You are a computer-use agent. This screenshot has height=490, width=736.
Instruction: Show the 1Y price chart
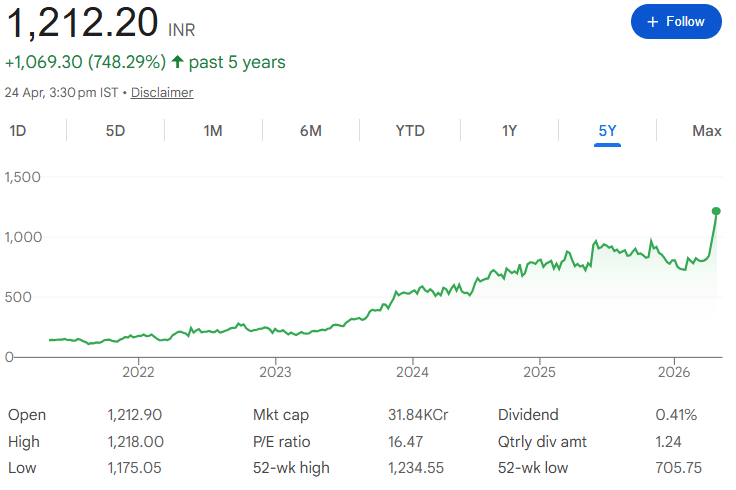[x=509, y=131]
